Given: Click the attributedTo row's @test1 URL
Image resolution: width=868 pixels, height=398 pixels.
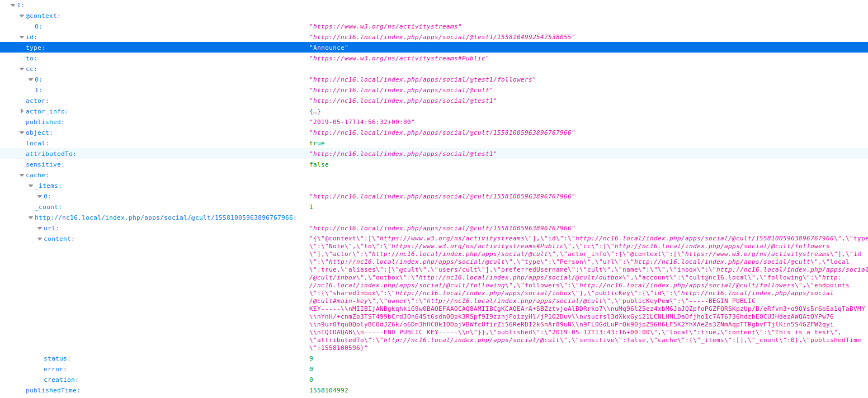Looking at the screenshot, I should [403, 154].
